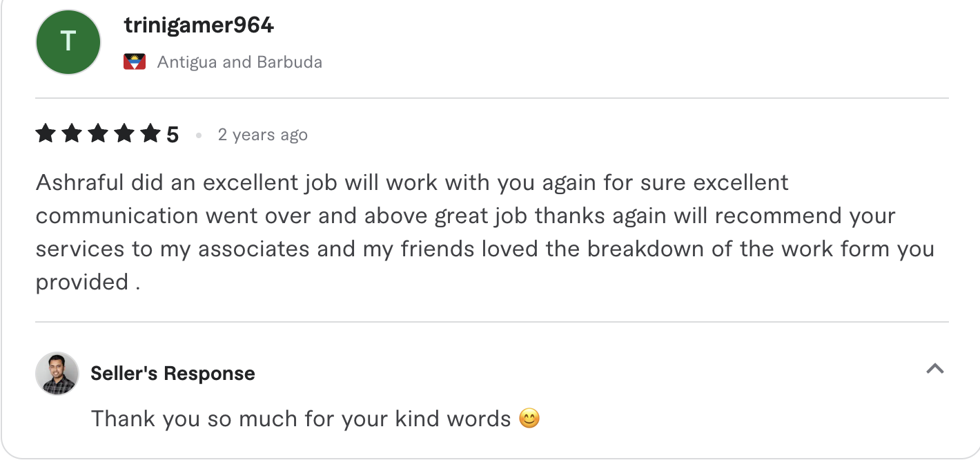The height and width of the screenshot is (467, 980).
Task: Select the bold rating number 5
Action: [173, 133]
